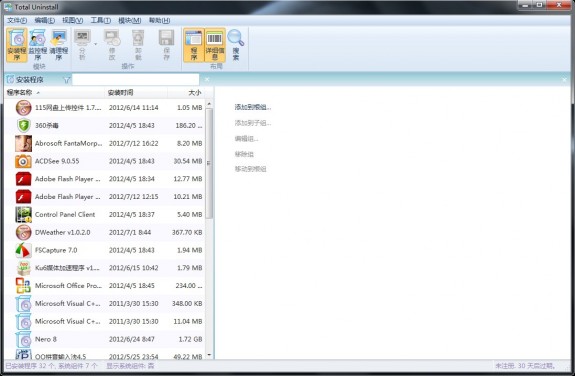Click the 2012/6/15 10:42 install date cell
This screenshot has width=575, height=376.
point(133,268)
